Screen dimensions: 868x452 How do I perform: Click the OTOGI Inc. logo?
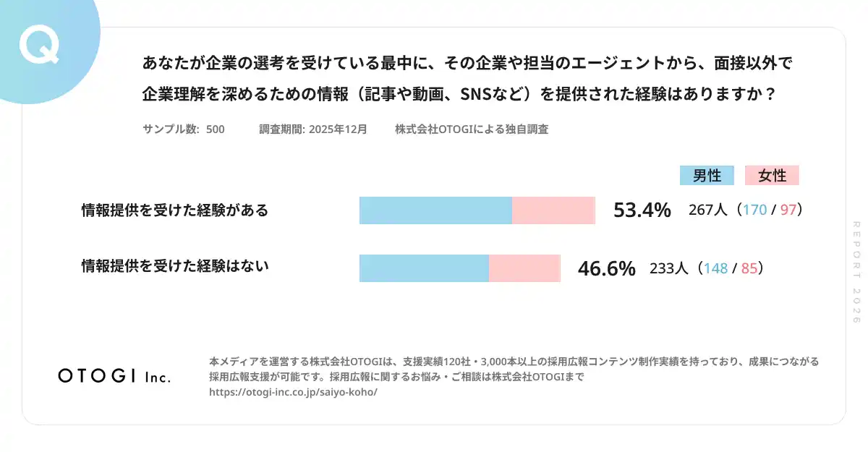coord(114,376)
